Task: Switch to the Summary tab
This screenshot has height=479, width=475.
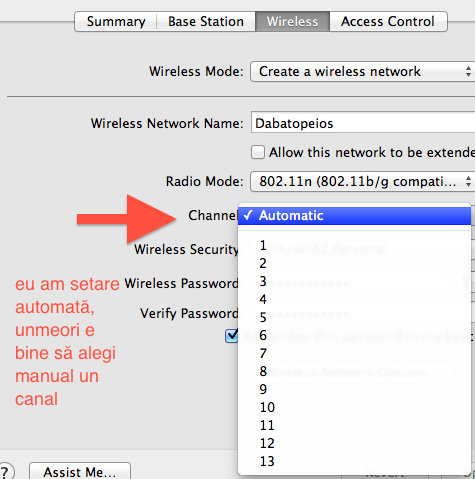Action: click(x=116, y=22)
